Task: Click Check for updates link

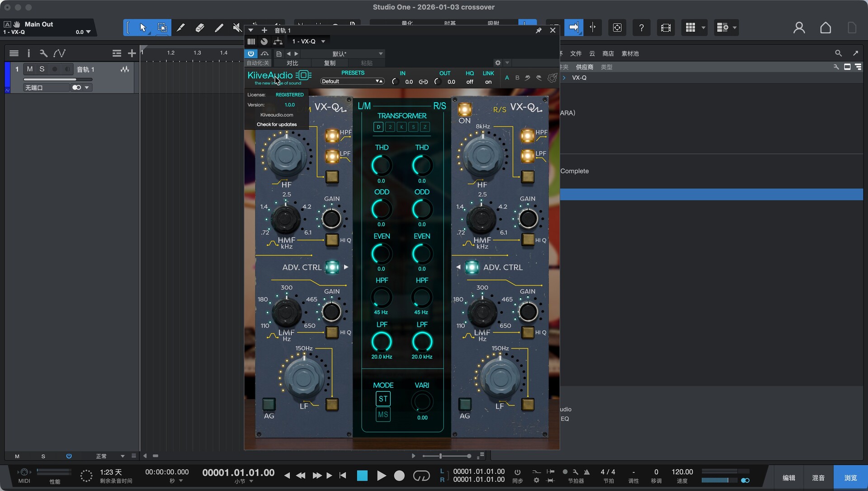Action: click(277, 124)
